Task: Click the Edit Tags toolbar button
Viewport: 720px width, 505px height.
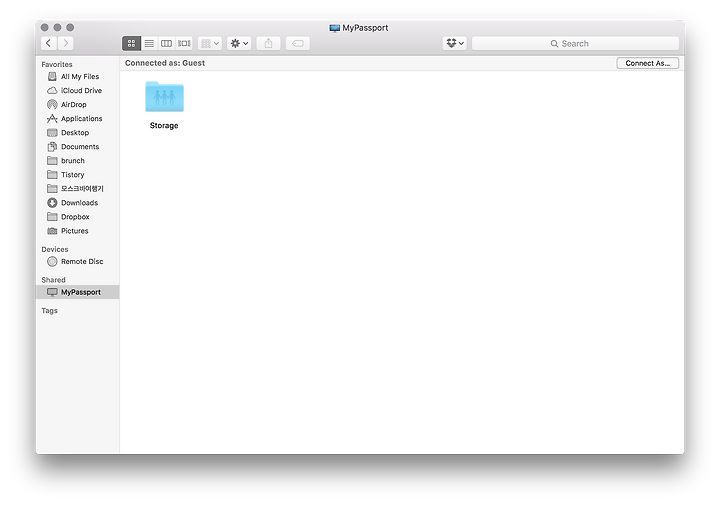Action: tap(298, 43)
